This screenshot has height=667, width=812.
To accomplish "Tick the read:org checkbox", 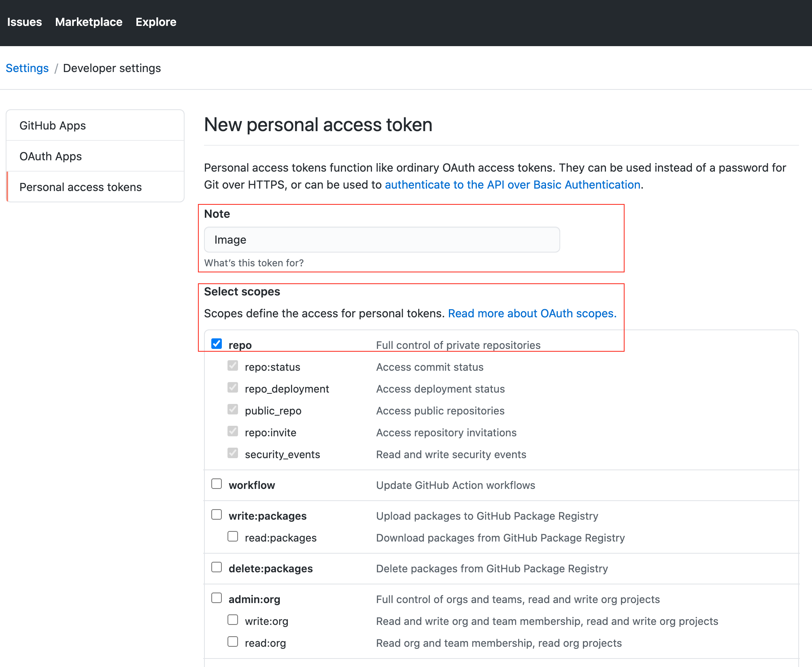I will click(x=233, y=642).
